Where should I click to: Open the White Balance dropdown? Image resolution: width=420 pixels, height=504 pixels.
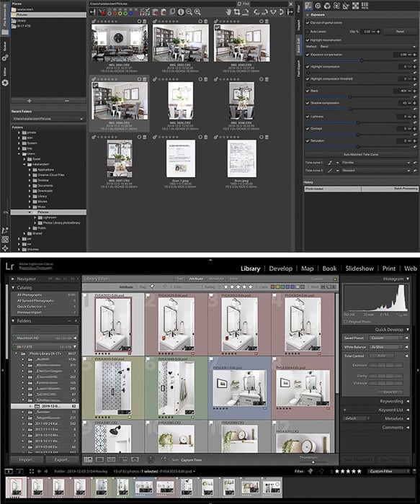click(x=386, y=347)
